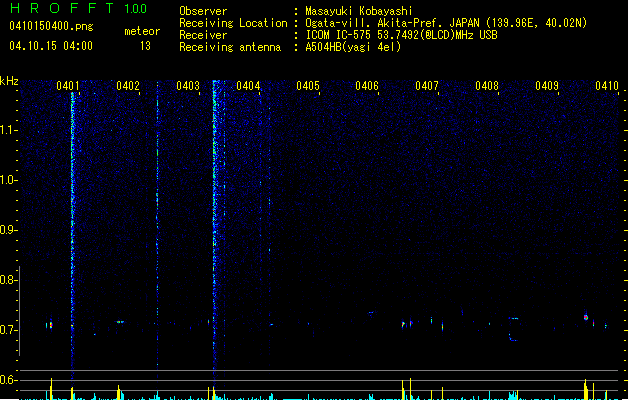
Task: Click the meteor label
Action: 142,31
